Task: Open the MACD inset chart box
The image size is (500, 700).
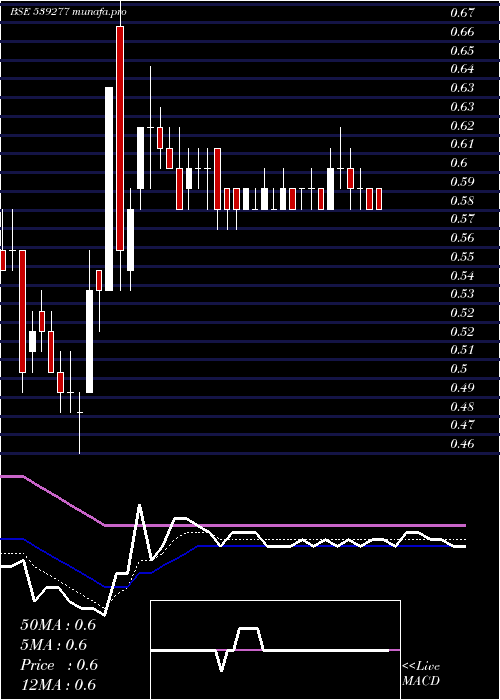Action: [x=275, y=650]
